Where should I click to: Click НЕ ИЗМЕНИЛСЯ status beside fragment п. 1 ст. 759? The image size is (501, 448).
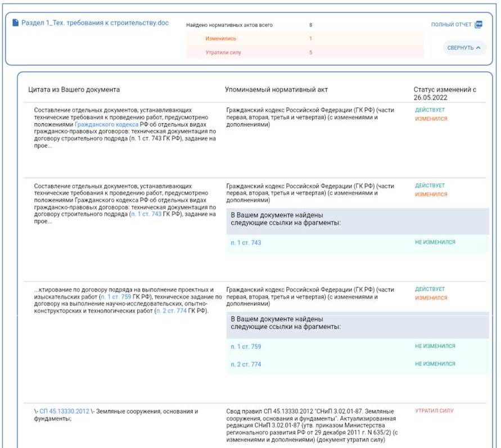(435, 346)
